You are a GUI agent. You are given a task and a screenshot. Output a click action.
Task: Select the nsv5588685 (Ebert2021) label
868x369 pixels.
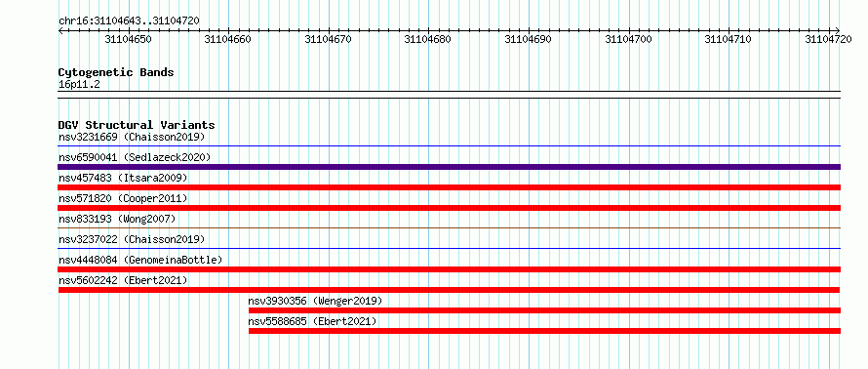[312, 321]
